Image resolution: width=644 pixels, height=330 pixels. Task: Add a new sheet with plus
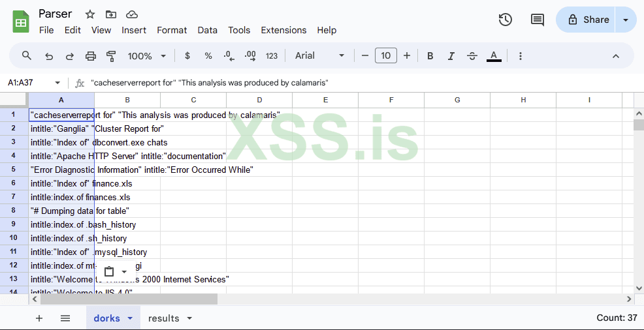(x=39, y=318)
